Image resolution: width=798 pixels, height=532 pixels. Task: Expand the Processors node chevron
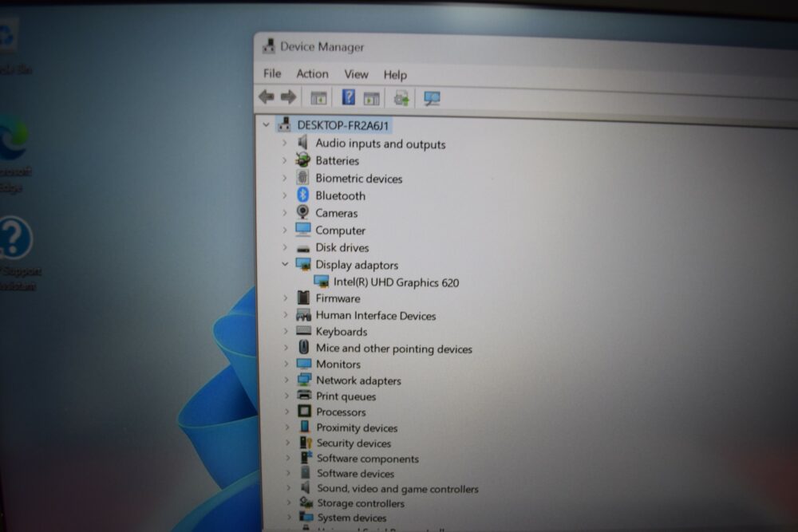(286, 412)
